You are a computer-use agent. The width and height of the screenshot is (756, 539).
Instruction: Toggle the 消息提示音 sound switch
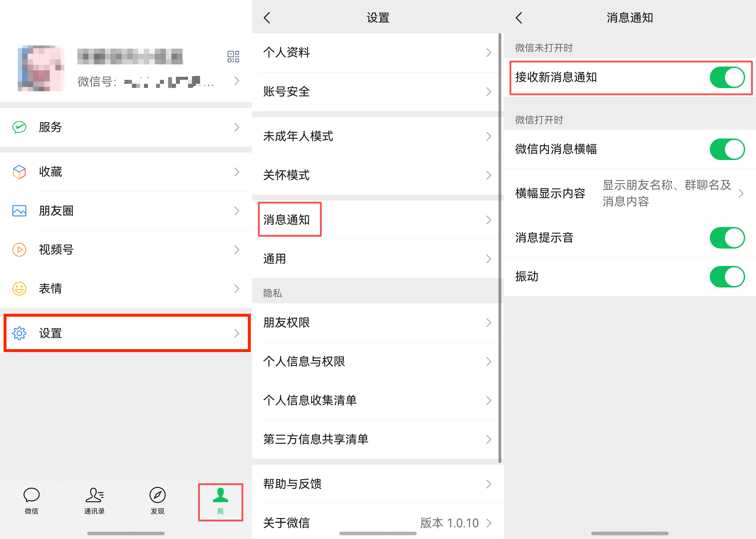(727, 238)
